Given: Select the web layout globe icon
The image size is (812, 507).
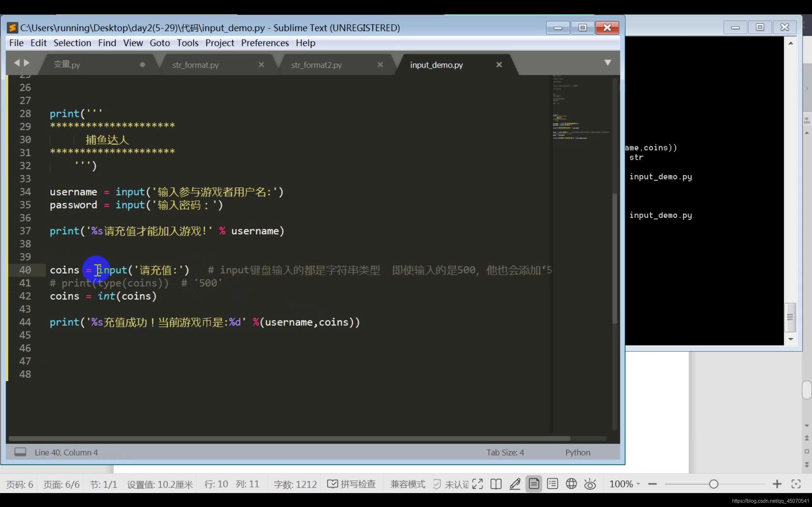Looking at the screenshot, I should tap(571, 484).
